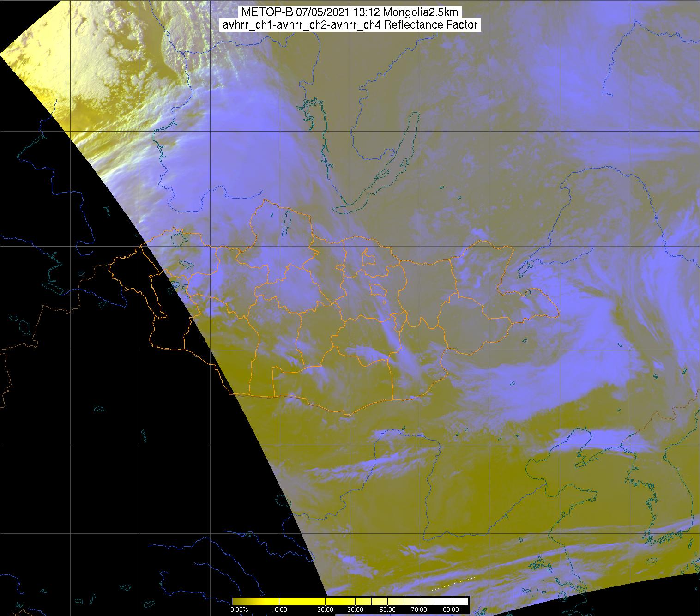This screenshot has height=616, width=700.
Task: Click the "30.00" legend label
Action: [x=355, y=610]
